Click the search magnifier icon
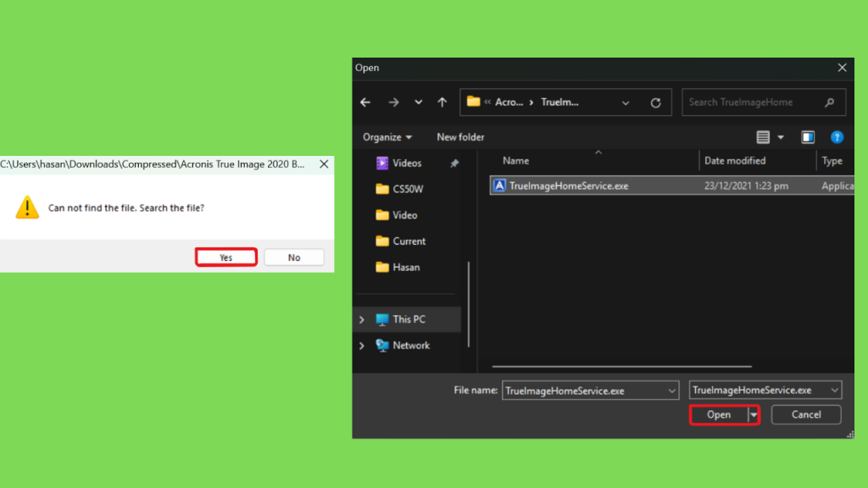 [x=829, y=103]
